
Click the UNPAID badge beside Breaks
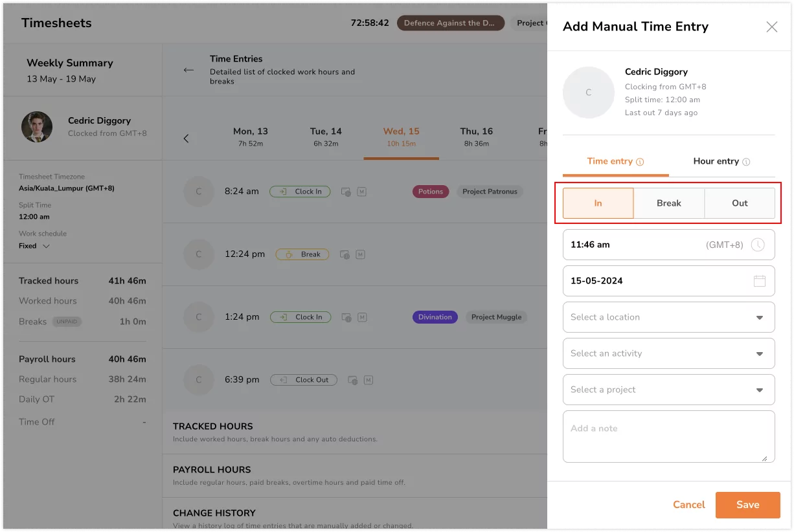pyautogui.click(x=67, y=322)
